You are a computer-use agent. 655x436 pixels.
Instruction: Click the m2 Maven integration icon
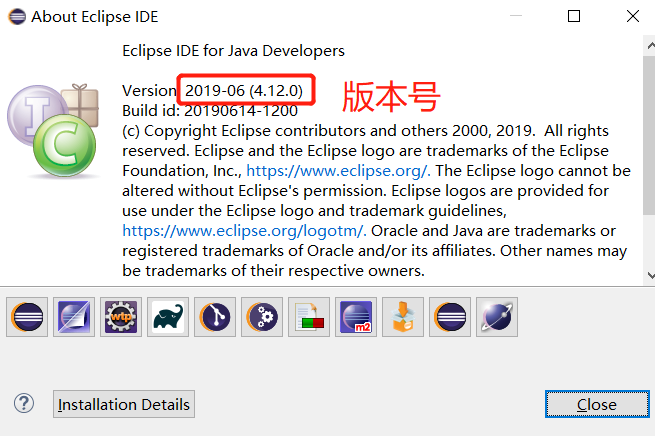pyautogui.click(x=356, y=317)
